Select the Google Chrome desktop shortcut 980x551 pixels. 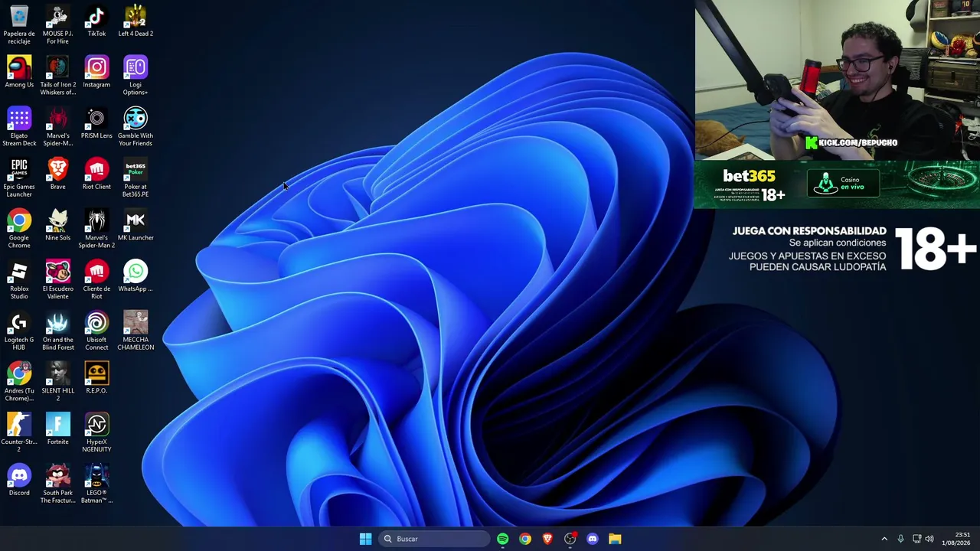tap(19, 229)
